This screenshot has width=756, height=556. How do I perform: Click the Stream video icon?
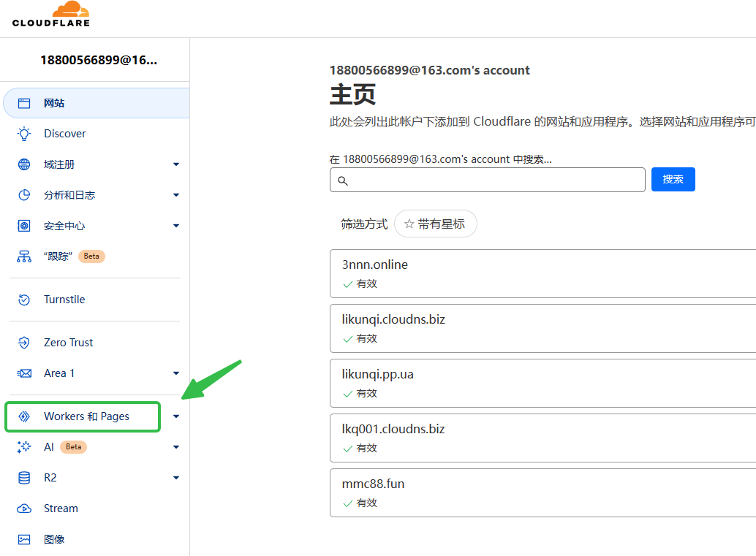tap(24, 509)
